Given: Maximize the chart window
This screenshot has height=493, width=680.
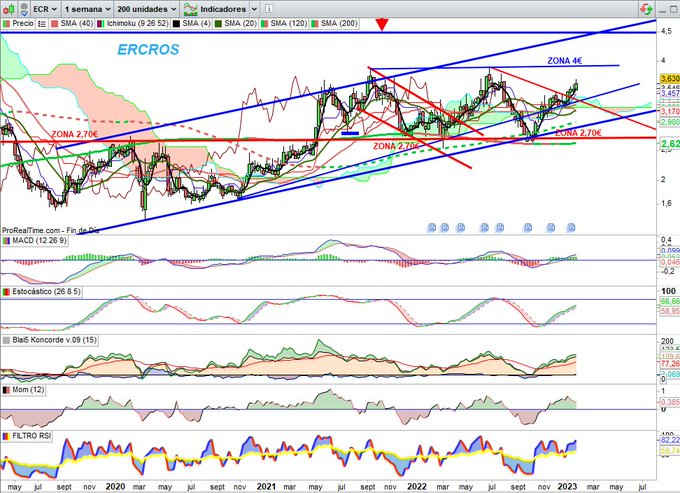Looking at the screenshot, I should [x=675, y=9].
